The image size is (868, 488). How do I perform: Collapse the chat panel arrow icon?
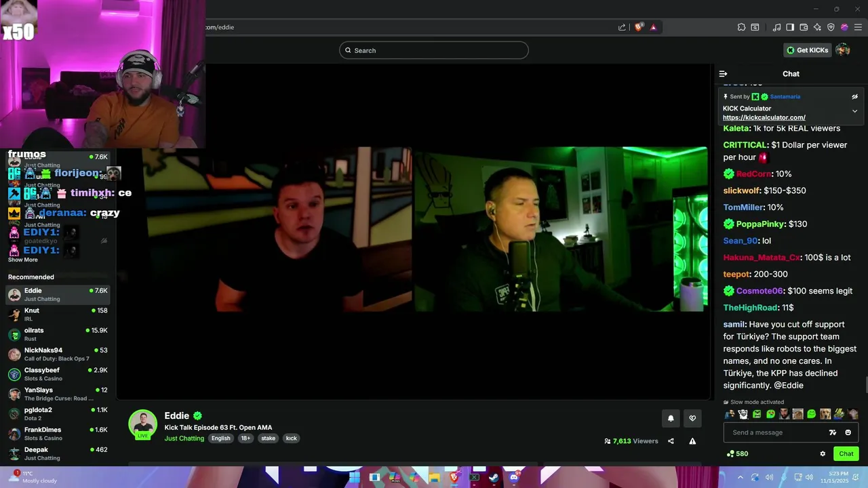723,74
